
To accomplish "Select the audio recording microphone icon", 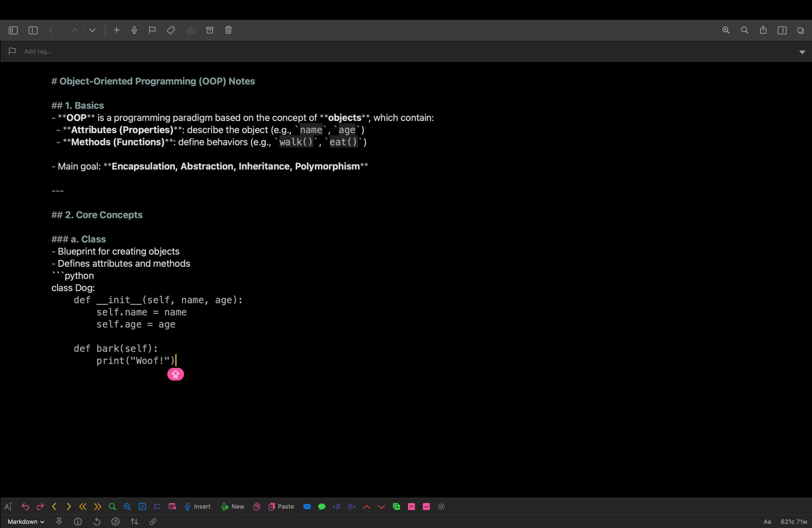I will click(134, 30).
